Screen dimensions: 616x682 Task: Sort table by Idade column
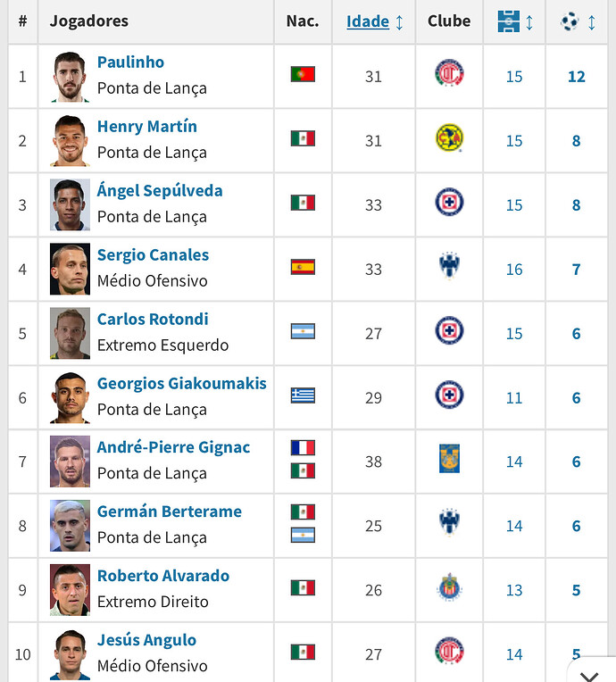368,21
